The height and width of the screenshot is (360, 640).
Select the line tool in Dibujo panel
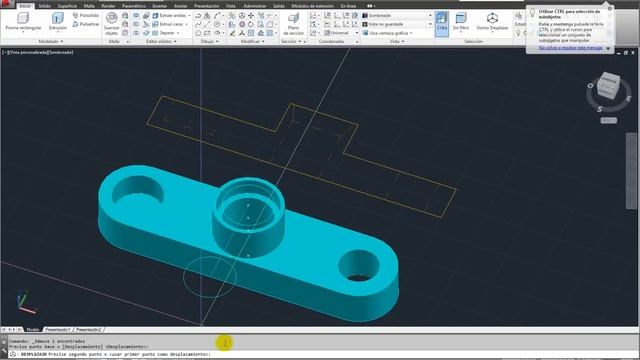coord(207,24)
